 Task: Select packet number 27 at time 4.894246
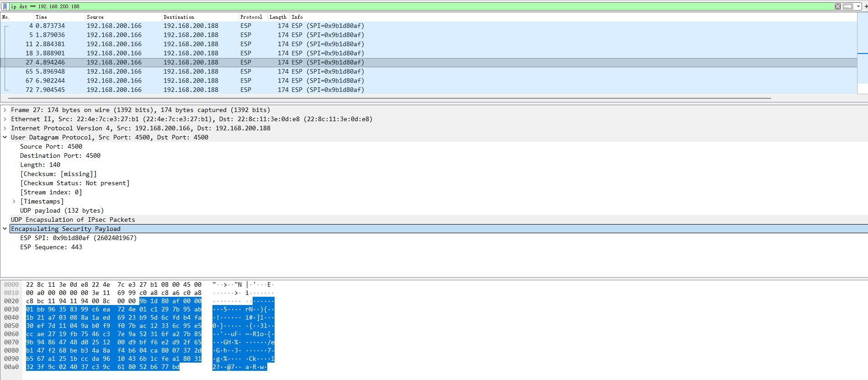tap(429, 63)
